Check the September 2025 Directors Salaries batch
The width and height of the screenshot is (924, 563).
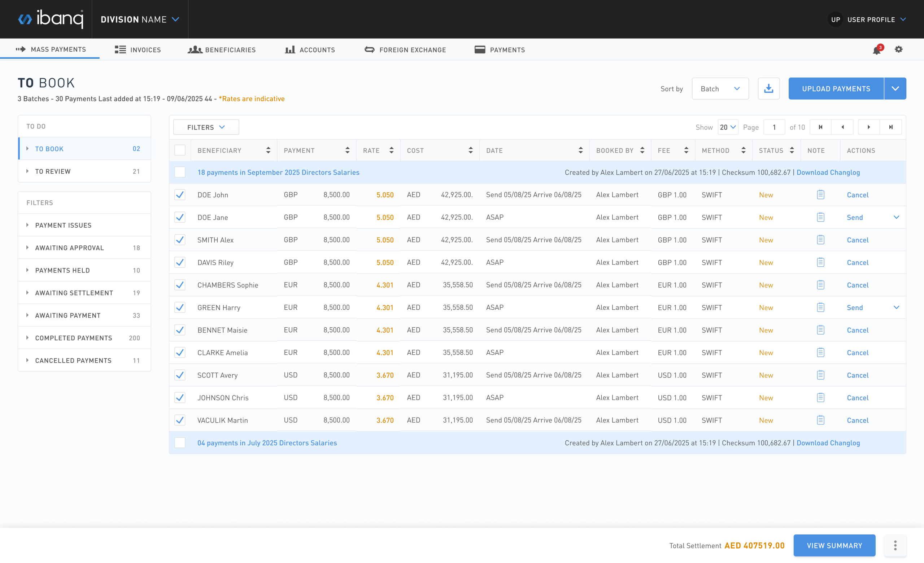tap(180, 172)
